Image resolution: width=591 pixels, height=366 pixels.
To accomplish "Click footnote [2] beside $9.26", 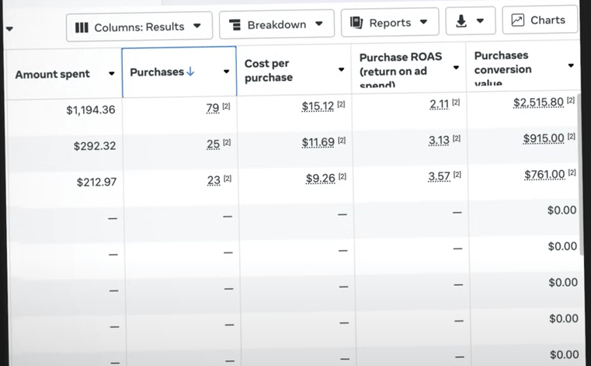I will pyautogui.click(x=342, y=177).
